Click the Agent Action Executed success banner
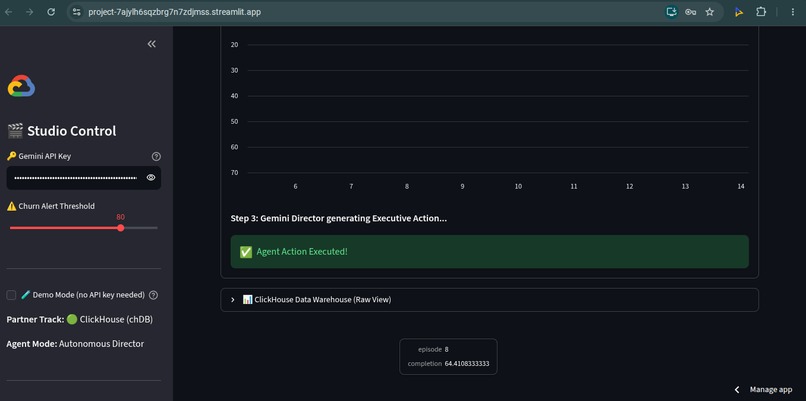The width and height of the screenshot is (806, 401). point(489,251)
